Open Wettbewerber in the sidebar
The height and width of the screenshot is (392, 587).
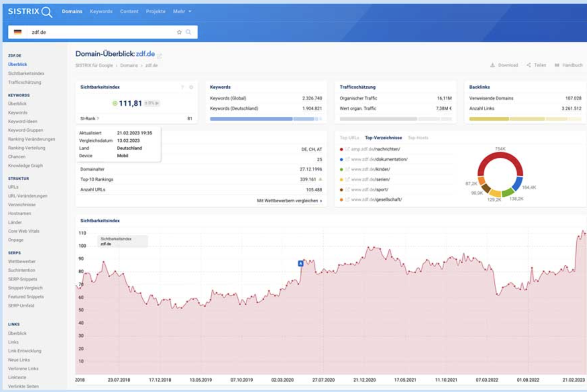point(22,262)
